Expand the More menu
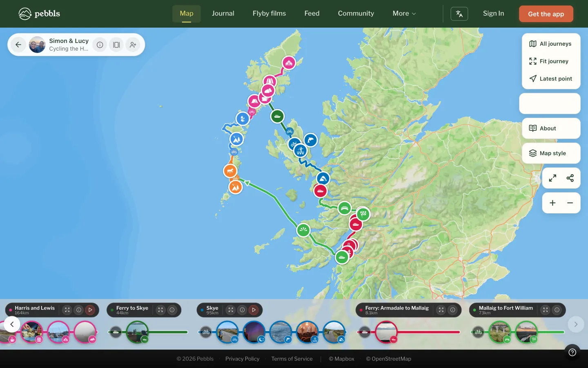 (404, 13)
